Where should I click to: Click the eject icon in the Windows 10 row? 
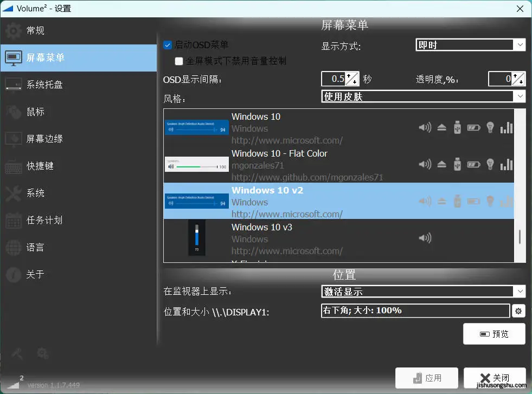click(x=441, y=127)
